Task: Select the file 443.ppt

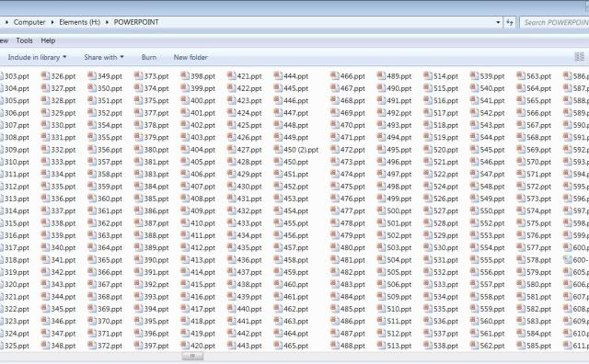Action: pos(245,346)
